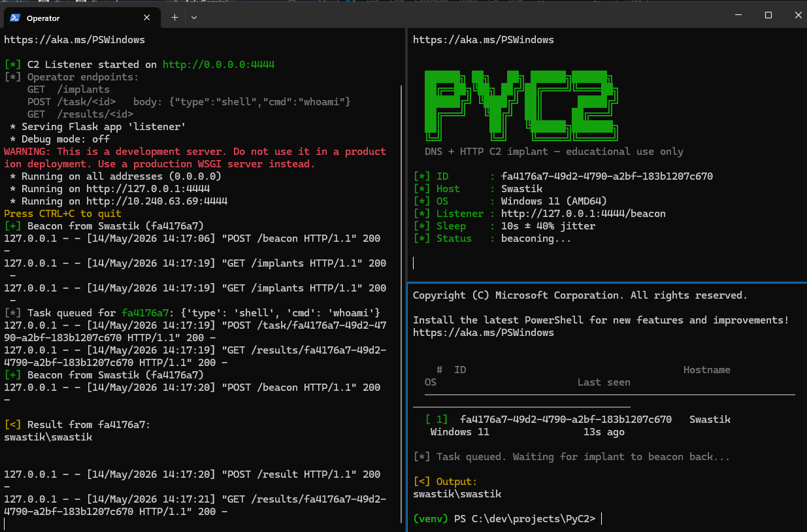Click https://aka.ms/PSWindows in top-right pane
Image resolution: width=807 pixels, height=532 pixels.
[x=484, y=40]
